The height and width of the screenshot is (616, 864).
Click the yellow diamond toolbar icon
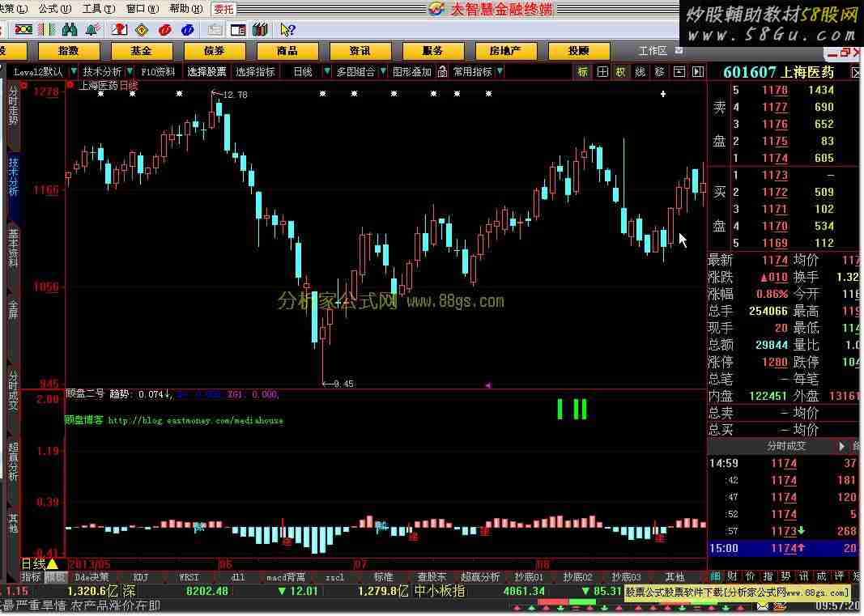(x=143, y=30)
